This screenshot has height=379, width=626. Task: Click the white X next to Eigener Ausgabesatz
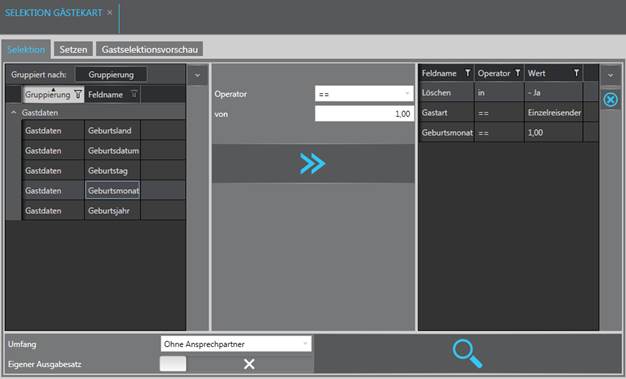[x=249, y=364]
